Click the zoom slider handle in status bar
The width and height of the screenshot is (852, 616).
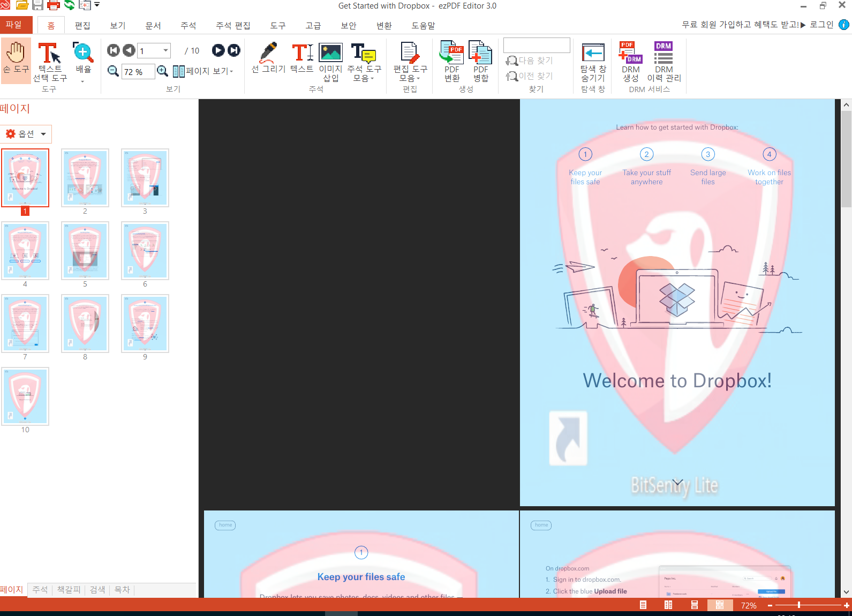tap(798, 605)
